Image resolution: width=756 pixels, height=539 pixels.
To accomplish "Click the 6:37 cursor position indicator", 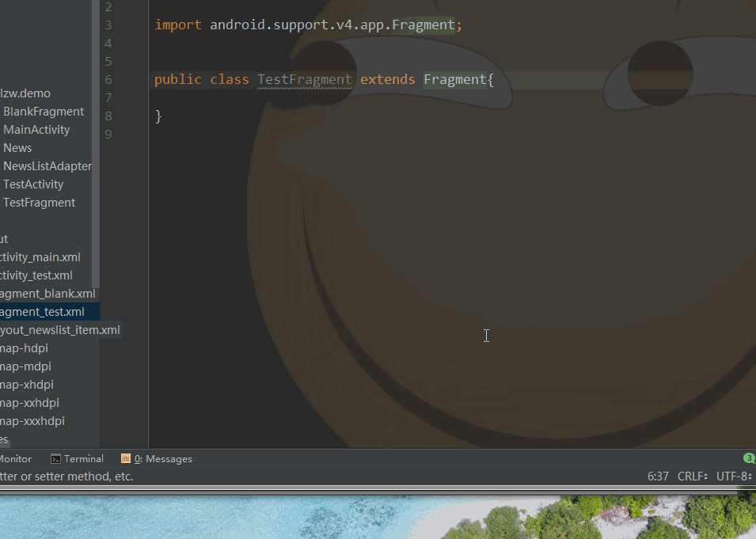I will [658, 476].
